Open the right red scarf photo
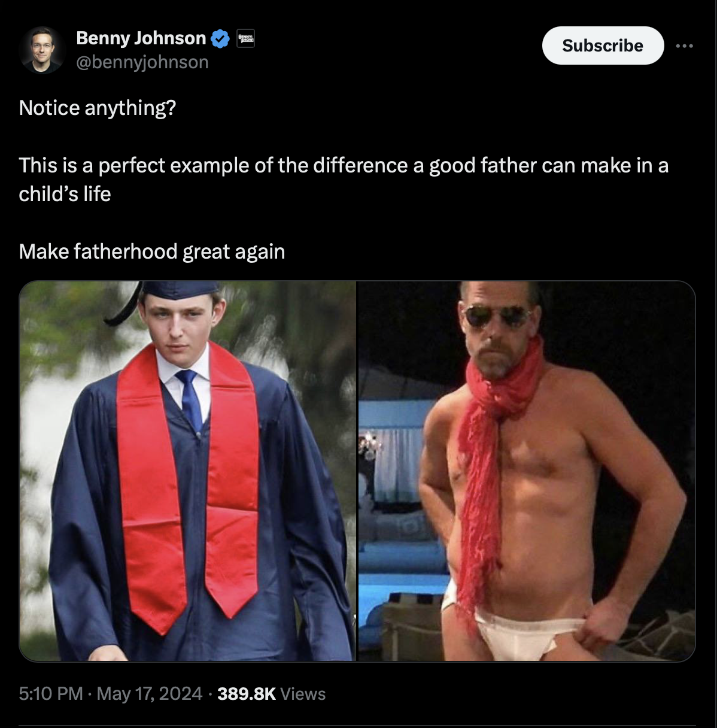The width and height of the screenshot is (717, 728). tap(527, 471)
